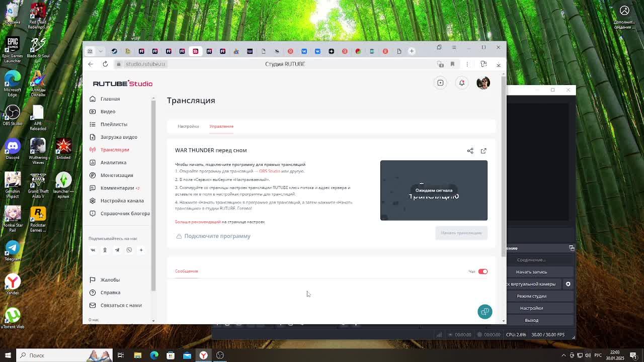Click the share icon for the stream

pos(470,151)
